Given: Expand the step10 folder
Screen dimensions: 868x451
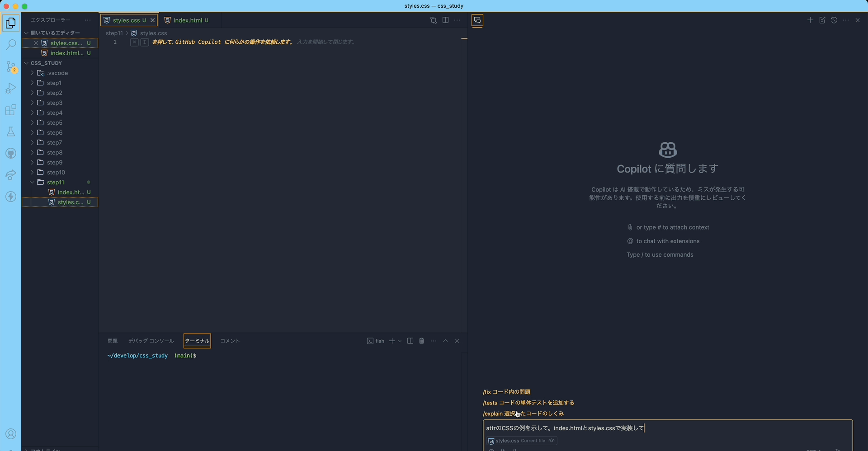Looking at the screenshot, I should [32, 173].
